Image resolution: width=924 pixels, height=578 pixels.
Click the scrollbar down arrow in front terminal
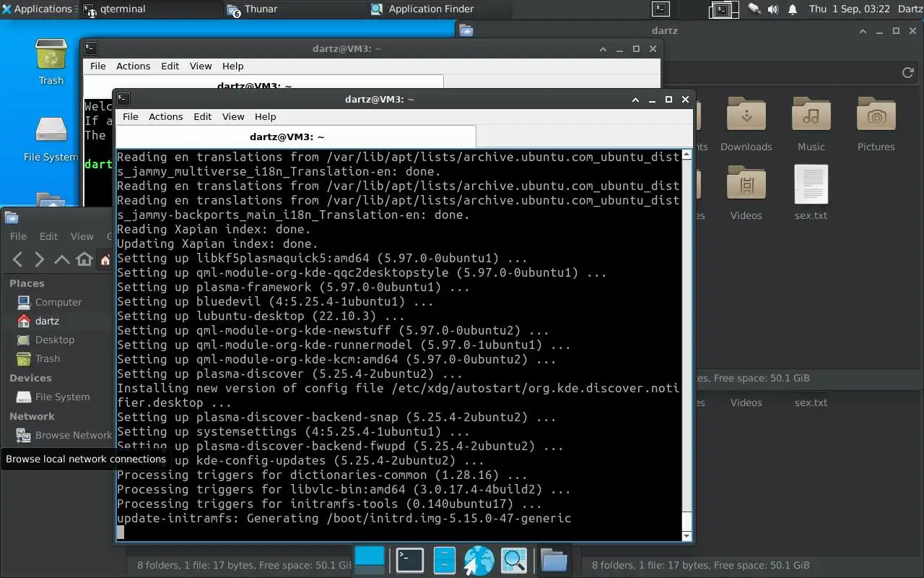[x=687, y=536]
